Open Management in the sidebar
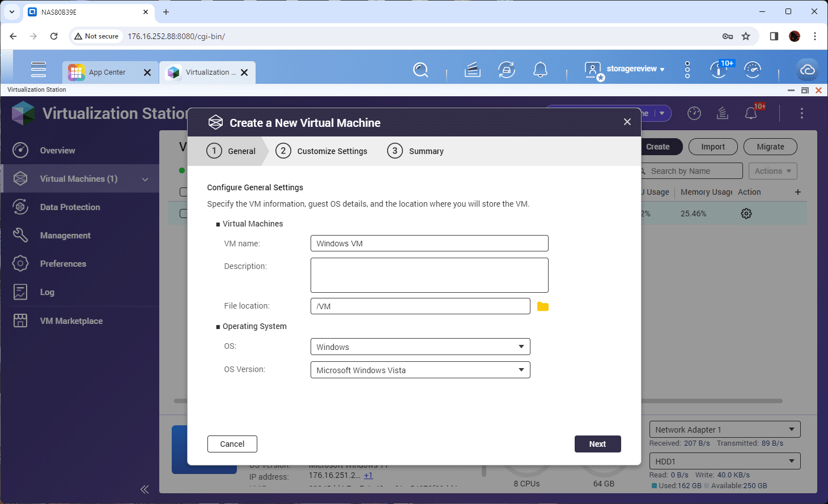The height and width of the screenshot is (504, 828). tap(79, 235)
